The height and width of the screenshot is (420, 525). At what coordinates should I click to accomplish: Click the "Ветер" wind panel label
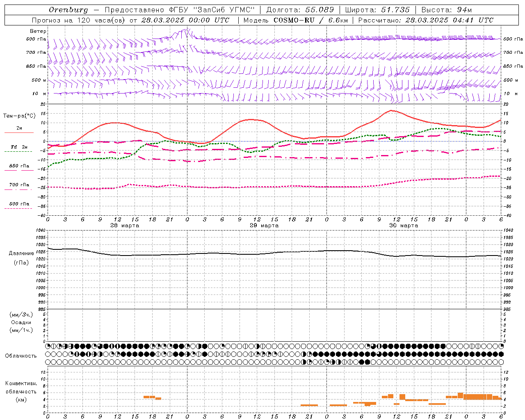pos(38,31)
